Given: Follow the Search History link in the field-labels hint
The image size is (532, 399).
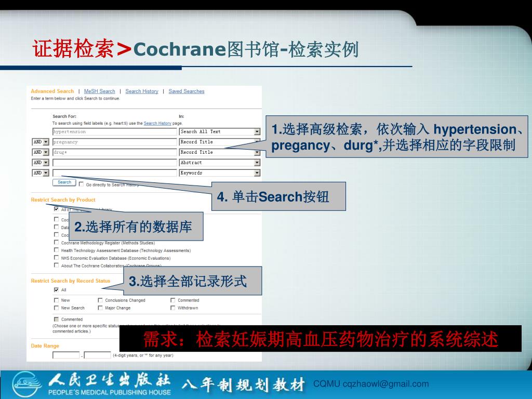Looking at the screenshot, I should pos(157,123).
